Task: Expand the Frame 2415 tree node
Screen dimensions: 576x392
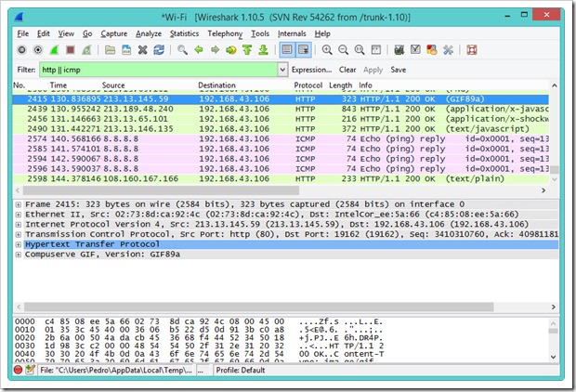Action: pos(18,204)
